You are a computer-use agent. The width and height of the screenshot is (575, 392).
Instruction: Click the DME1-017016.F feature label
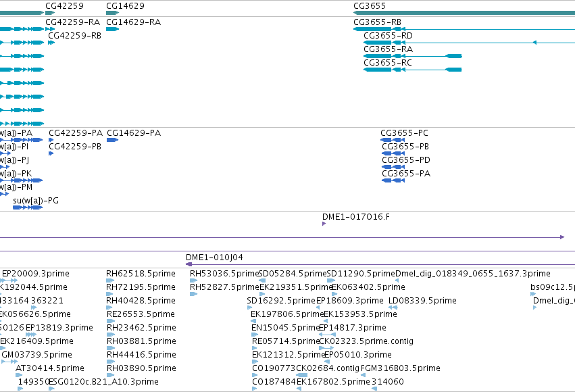click(x=355, y=217)
